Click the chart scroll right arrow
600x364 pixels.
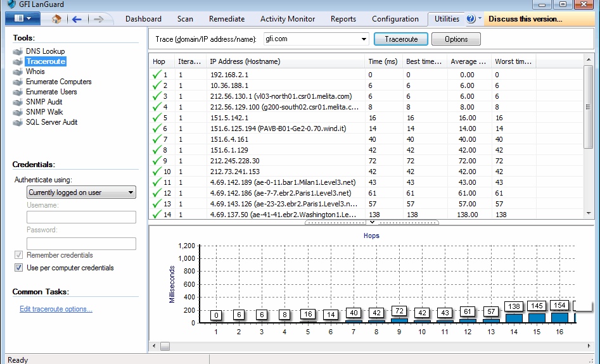coord(589,346)
